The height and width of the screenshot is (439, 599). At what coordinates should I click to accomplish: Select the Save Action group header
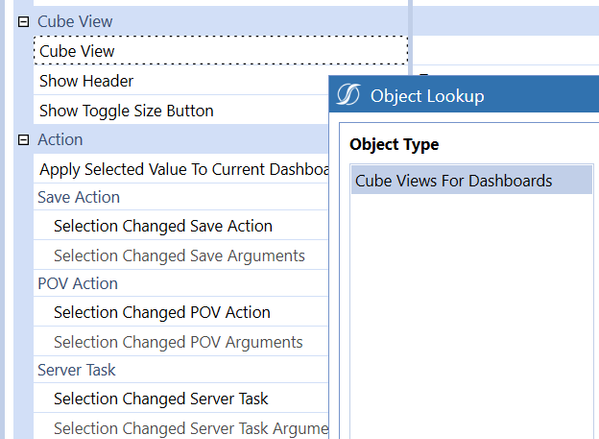(181, 197)
